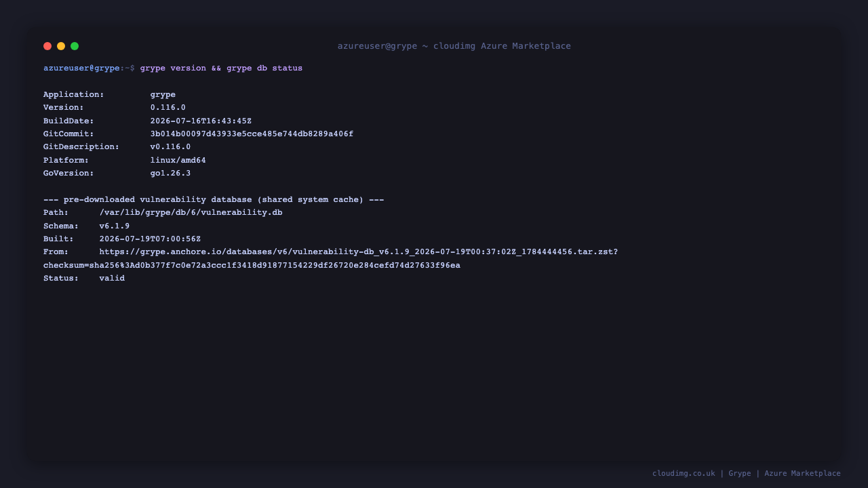Click the build date '2026-07-16T16:43:45Z'
The height and width of the screenshot is (488, 868).
point(201,121)
